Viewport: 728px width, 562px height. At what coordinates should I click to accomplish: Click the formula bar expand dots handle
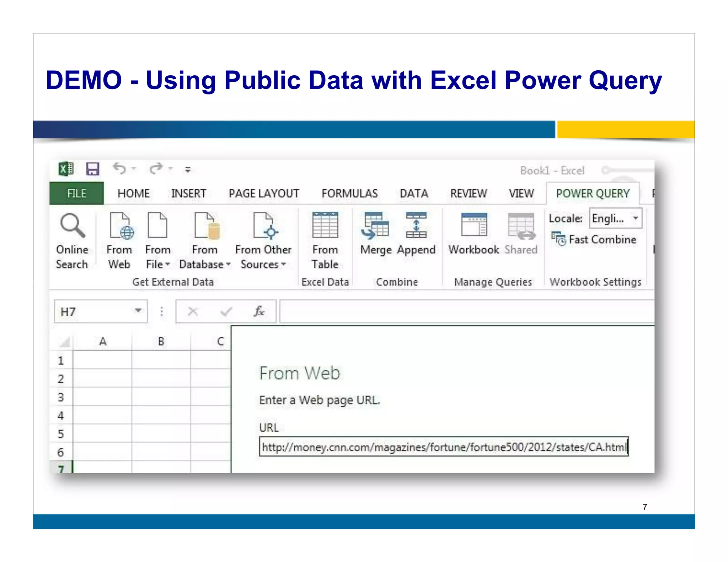point(162,312)
